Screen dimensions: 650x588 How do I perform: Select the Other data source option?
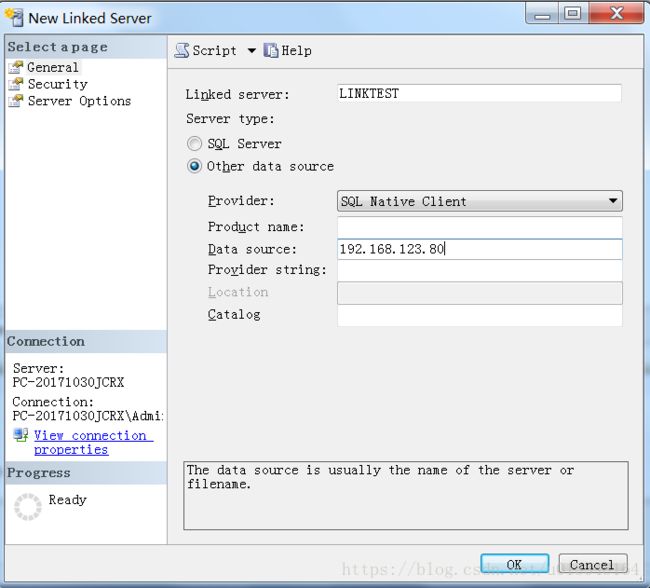[x=195, y=166]
